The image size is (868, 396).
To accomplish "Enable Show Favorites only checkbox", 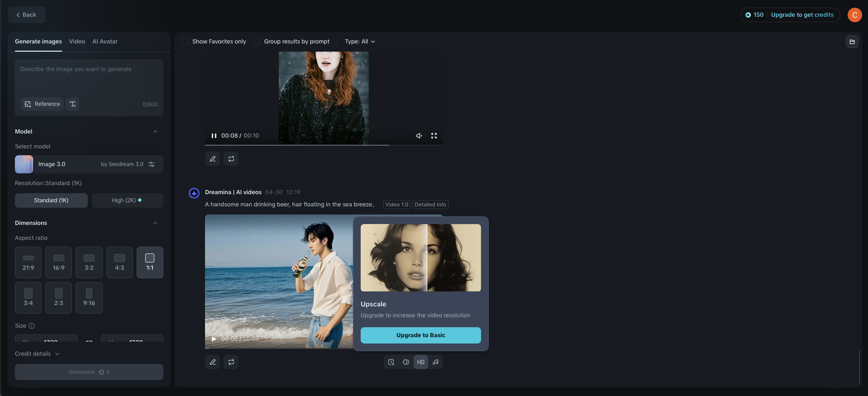I will (185, 42).
